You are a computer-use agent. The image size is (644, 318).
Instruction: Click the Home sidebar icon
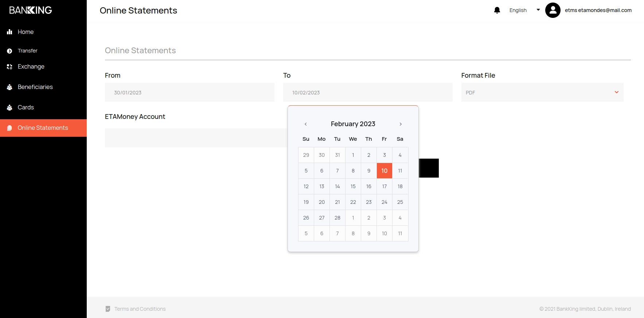9,32
